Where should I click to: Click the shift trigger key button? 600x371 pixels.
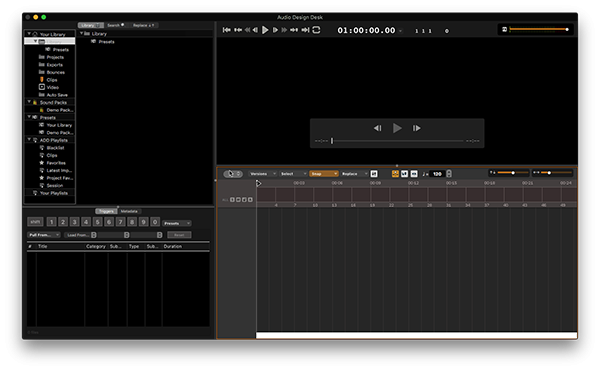[35, 222]
